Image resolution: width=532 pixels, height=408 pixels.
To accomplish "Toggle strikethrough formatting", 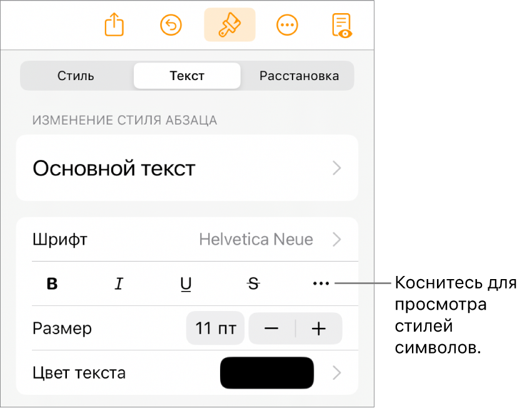I will tap(253, 283).
